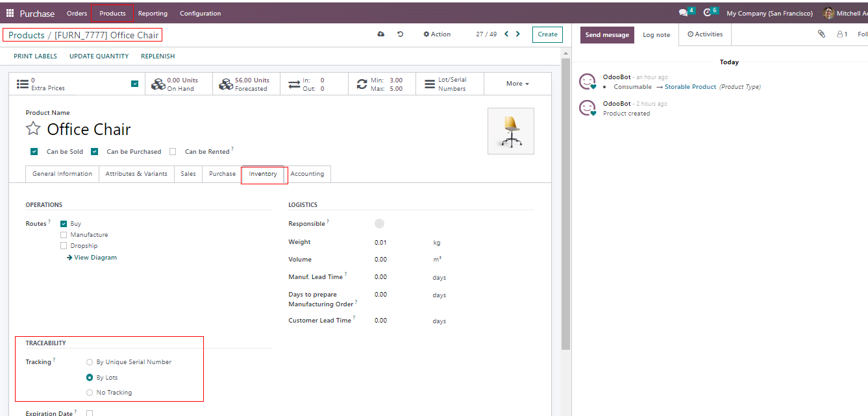Click the Create button

(x=547, y=34)
